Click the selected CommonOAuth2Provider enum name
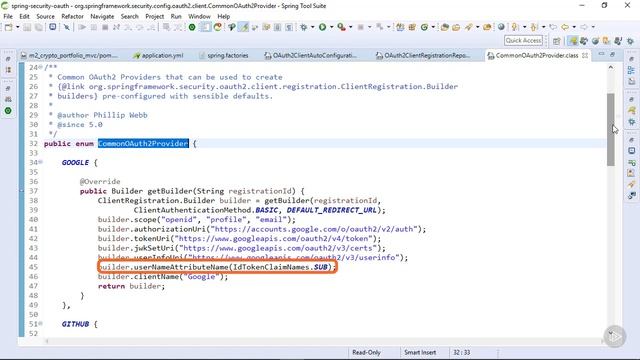 (x=143, y=144)
